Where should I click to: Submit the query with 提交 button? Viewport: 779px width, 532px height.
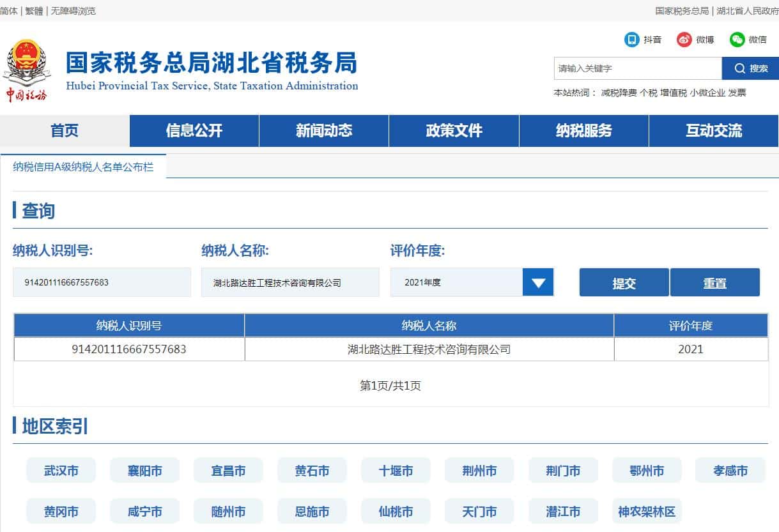click(x=624, y=283)
